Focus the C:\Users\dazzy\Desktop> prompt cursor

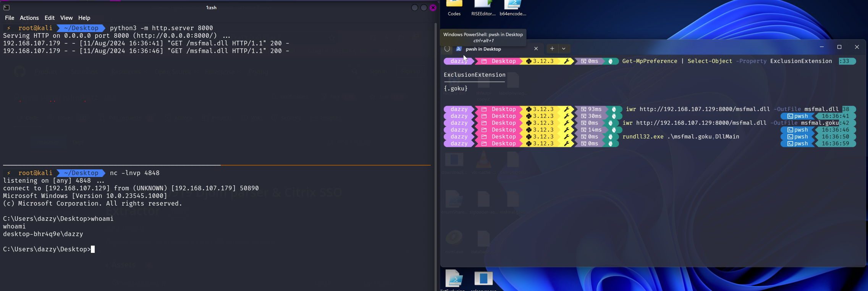pyautogui.click(x=93, y=249)
